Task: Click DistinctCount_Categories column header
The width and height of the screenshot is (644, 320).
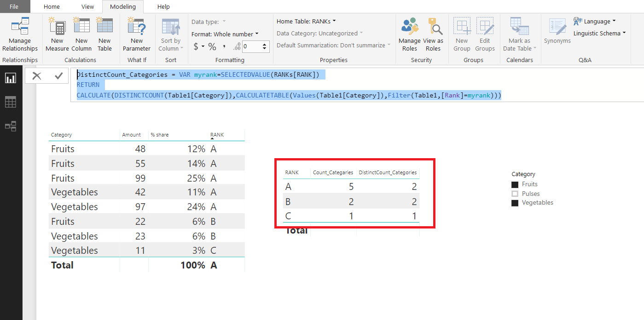Action: pyautogui.click(x=388, y=172)
